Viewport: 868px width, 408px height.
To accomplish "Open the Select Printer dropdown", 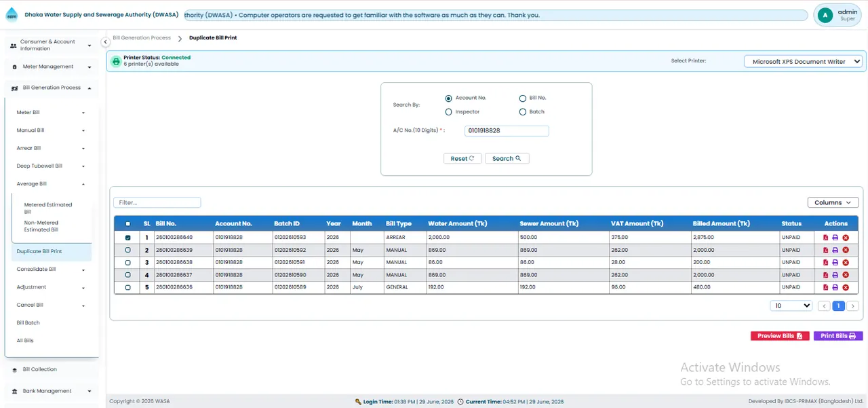I will coord(803,61).
